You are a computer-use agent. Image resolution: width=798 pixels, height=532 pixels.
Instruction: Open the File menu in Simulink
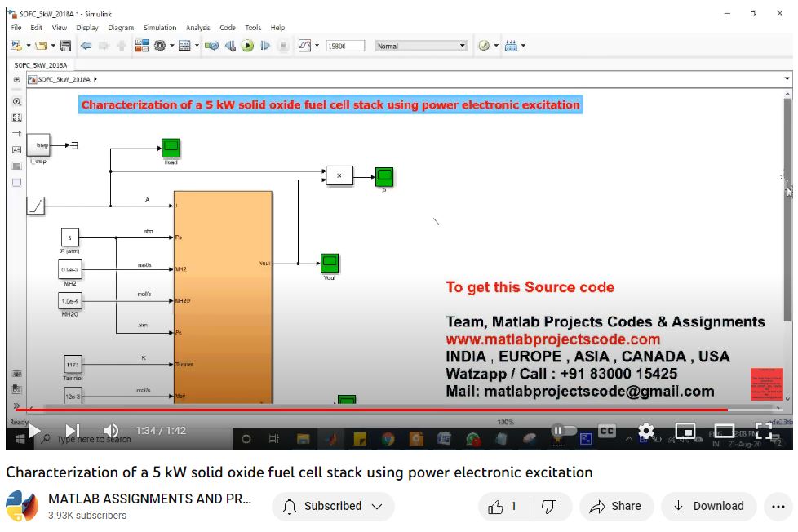tap(16, 28)
